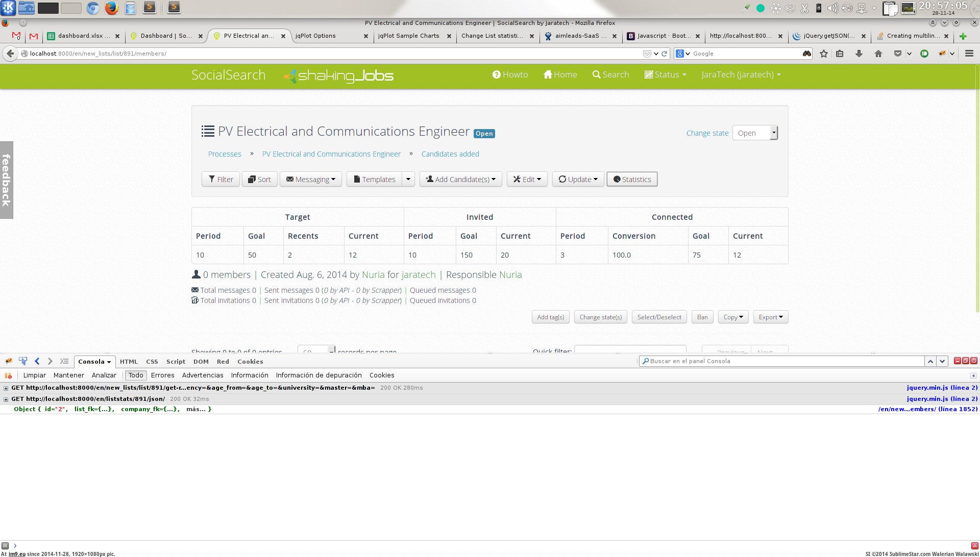This screenshot has height=557, width=980.
Task: Select the Todo console filter
Action: [x=136, y=375]
